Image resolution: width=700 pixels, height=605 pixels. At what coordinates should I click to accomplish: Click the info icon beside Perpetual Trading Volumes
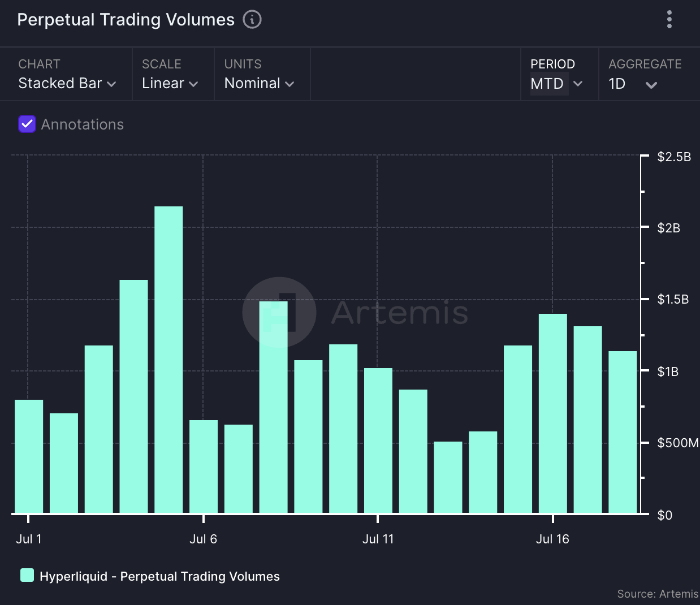(252, 19)
